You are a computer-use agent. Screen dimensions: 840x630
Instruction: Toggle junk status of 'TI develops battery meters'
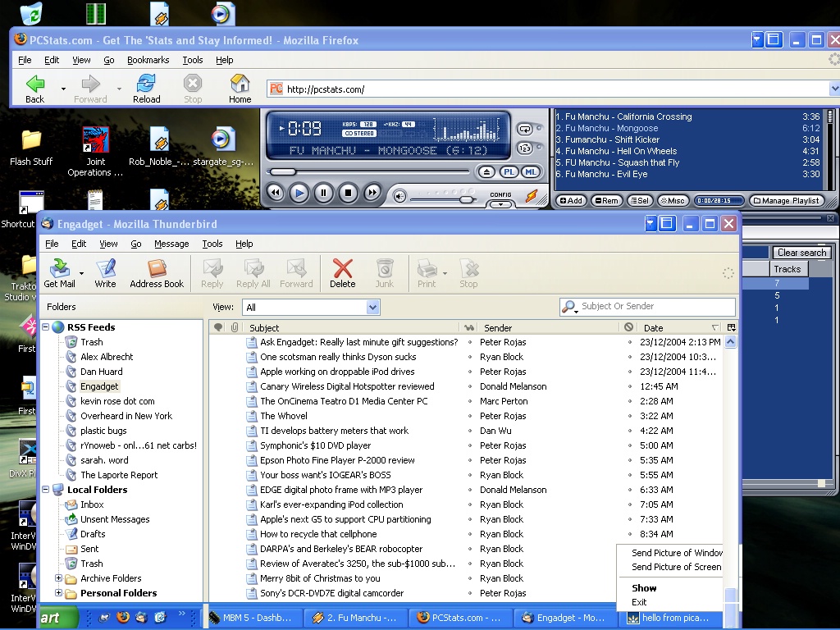pos(629,431)
